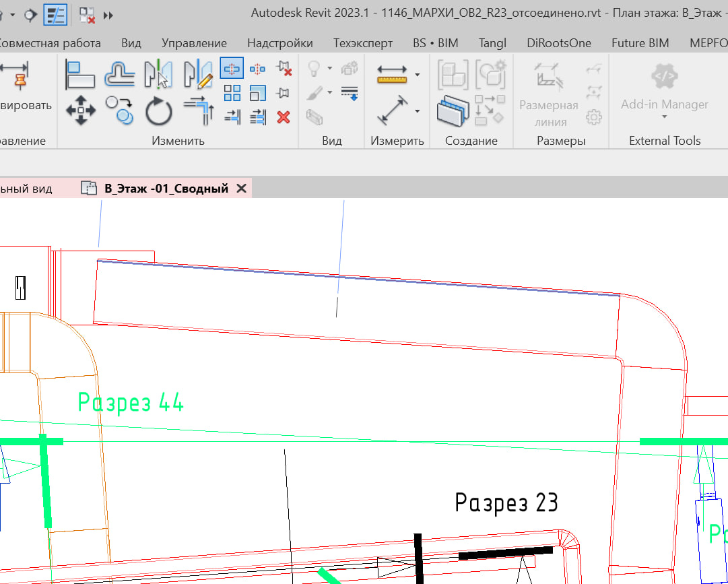The width and height of the screenshot is (728, 584).
Task: Click the Создание panel label
Action: 471,141
